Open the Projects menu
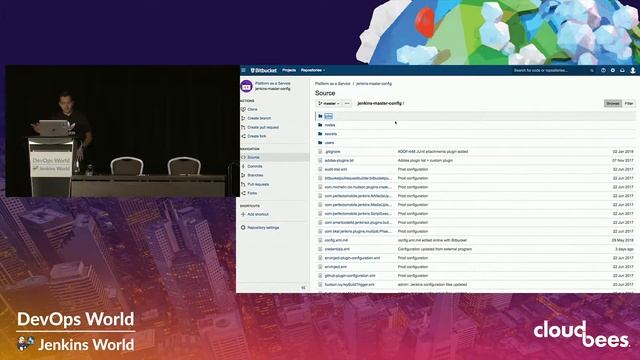This screenshot has width=640, height=360. pos(289,70)
